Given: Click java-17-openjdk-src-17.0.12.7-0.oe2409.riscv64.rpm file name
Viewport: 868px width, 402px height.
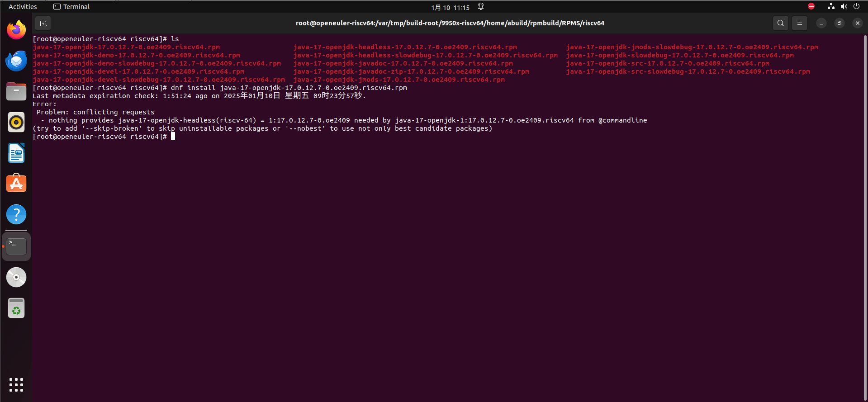Looking at the screenshot, I should 668,63.
